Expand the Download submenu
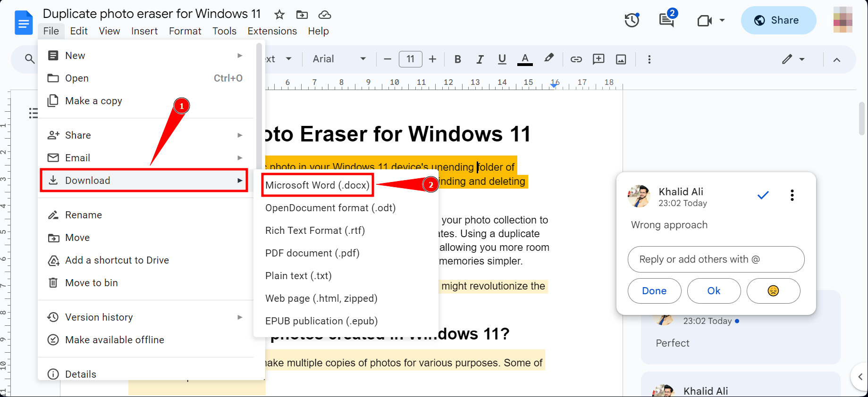Image resolution: width=868 pixels, height=397 pixels. tap(240, 181)
